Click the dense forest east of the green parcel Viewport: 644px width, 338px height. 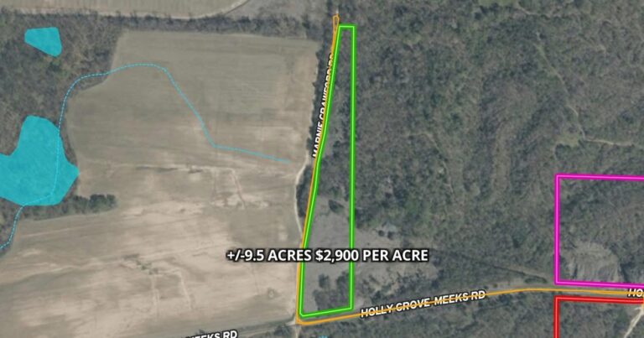452,123
